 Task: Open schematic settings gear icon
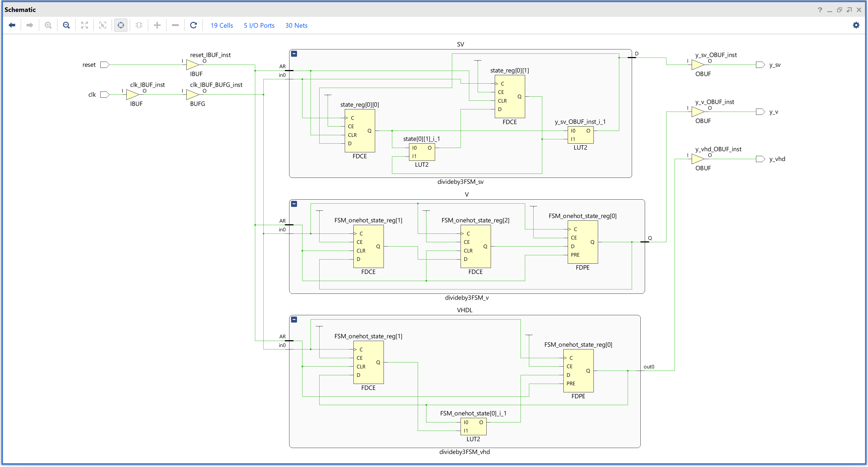[856, 25]
